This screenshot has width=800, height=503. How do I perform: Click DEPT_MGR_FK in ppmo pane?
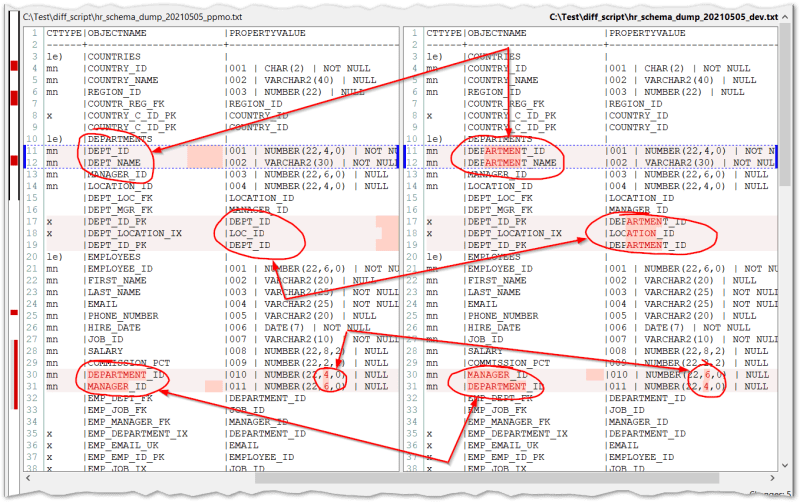coord(120,210)
